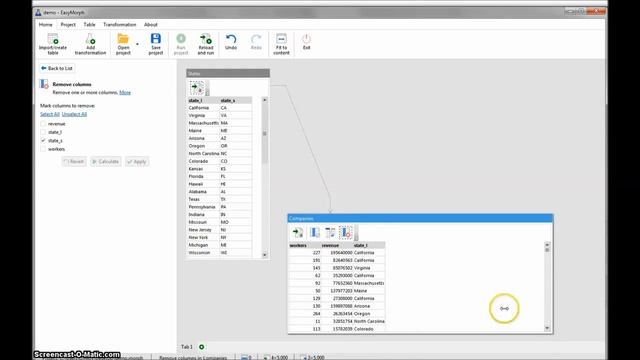The image size is (640, 360).
Task: Click state_l header in Companies table
Action: [369, 246]
